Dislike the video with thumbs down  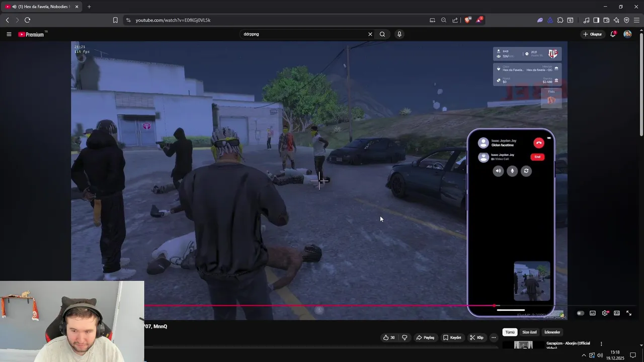click(x=405, y=337)
